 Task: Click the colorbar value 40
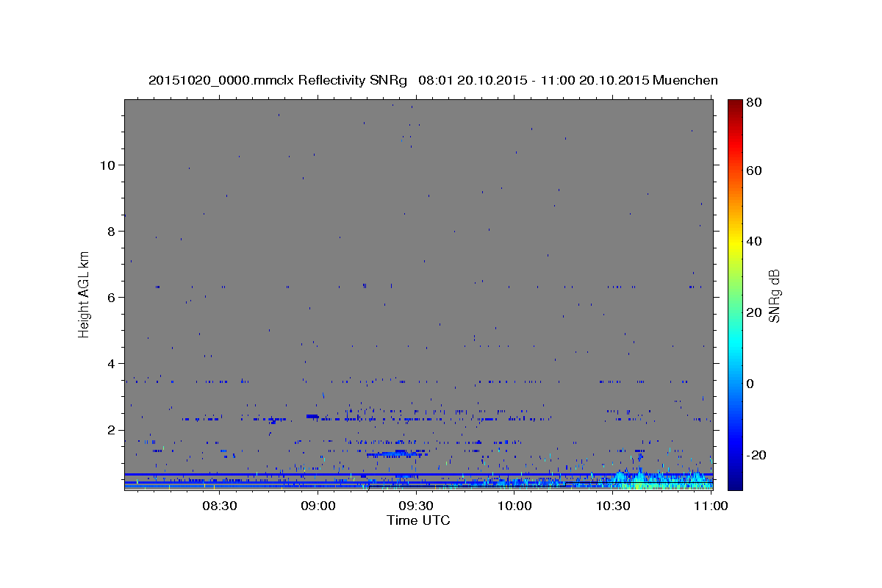coord(753,241)
